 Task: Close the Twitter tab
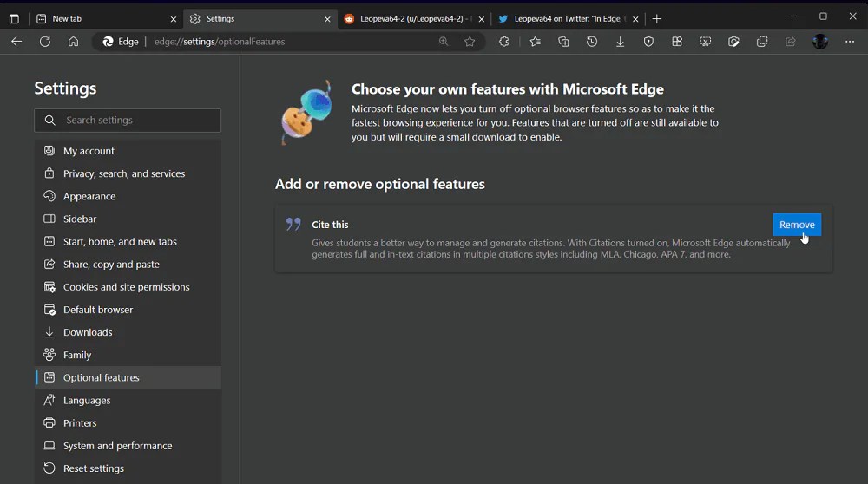[x=635, y=19]
